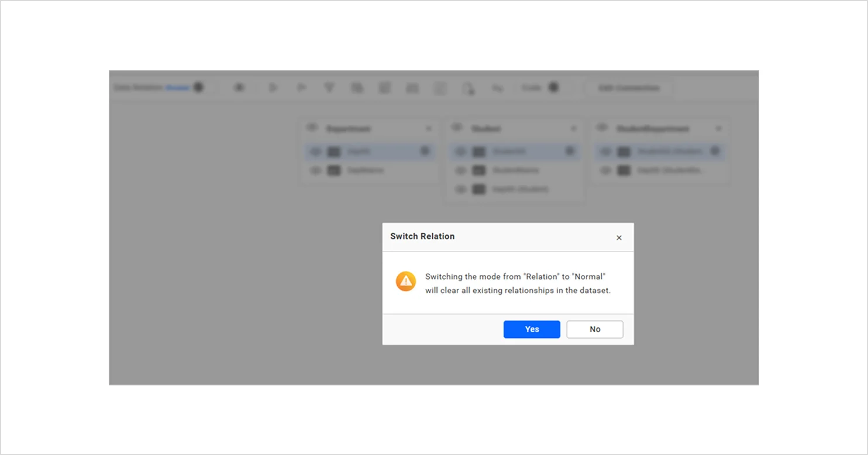Image resolution: width=868 pixels, height=455 pixels.
Task: Open the Edit Connection dialog
Action: tap(629, 88)
